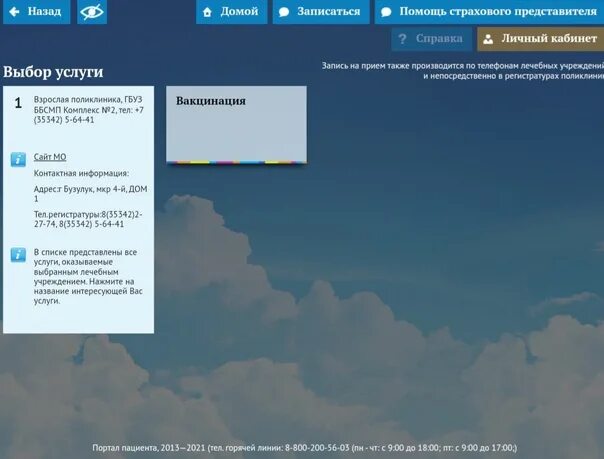Click the 'Выбор услуги' heading
This screenshot has width=604, height=459.
53,72
